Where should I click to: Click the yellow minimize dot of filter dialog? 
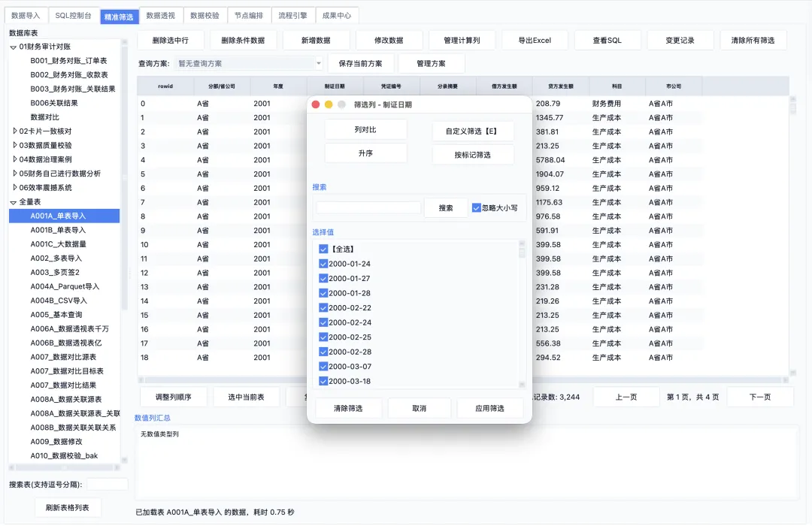(x=329, y=104)
